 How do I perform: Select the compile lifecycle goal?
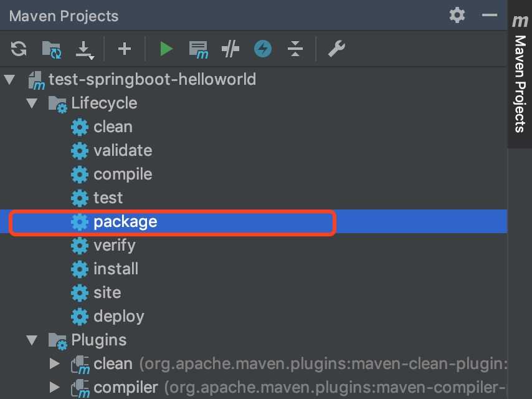(123, 175)
